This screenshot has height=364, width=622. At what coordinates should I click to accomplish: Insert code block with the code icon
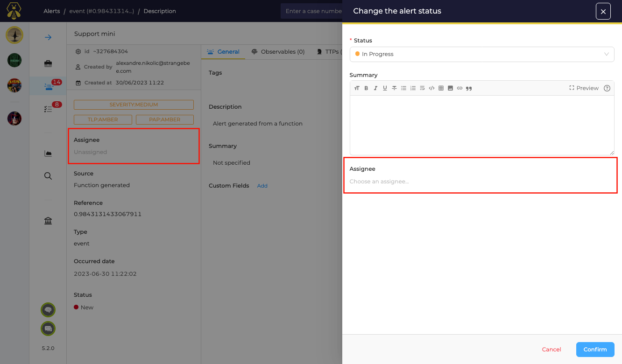pyautogui.click(x=431, y=88)
